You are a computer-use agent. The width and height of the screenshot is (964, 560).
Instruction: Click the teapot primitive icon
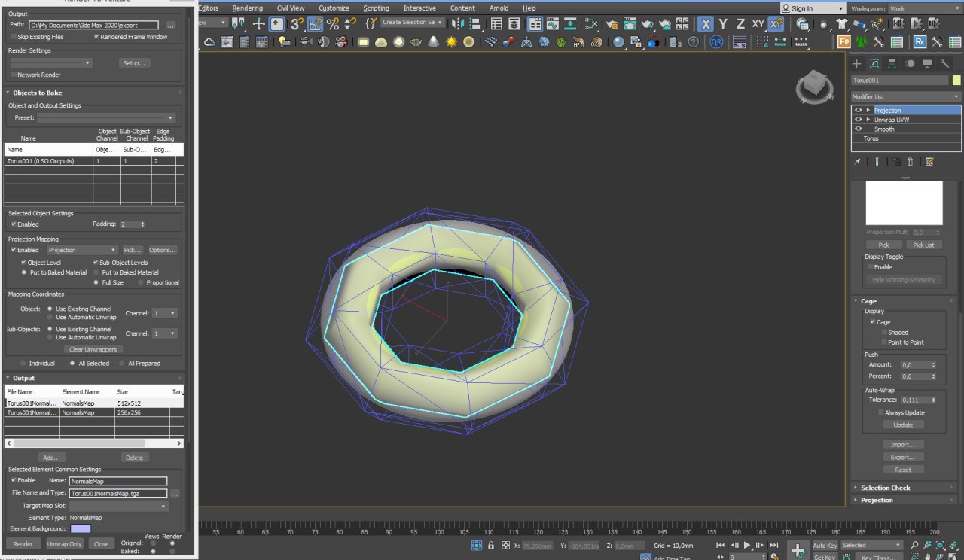416,42
